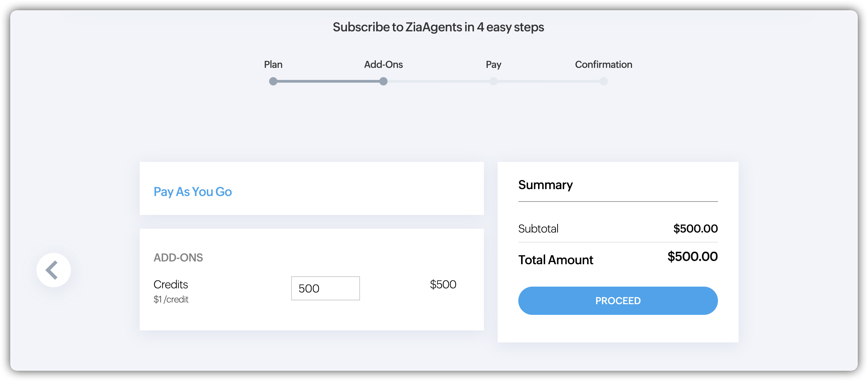Click the back arrow button
Screen dimensions: 868x381
54,270
